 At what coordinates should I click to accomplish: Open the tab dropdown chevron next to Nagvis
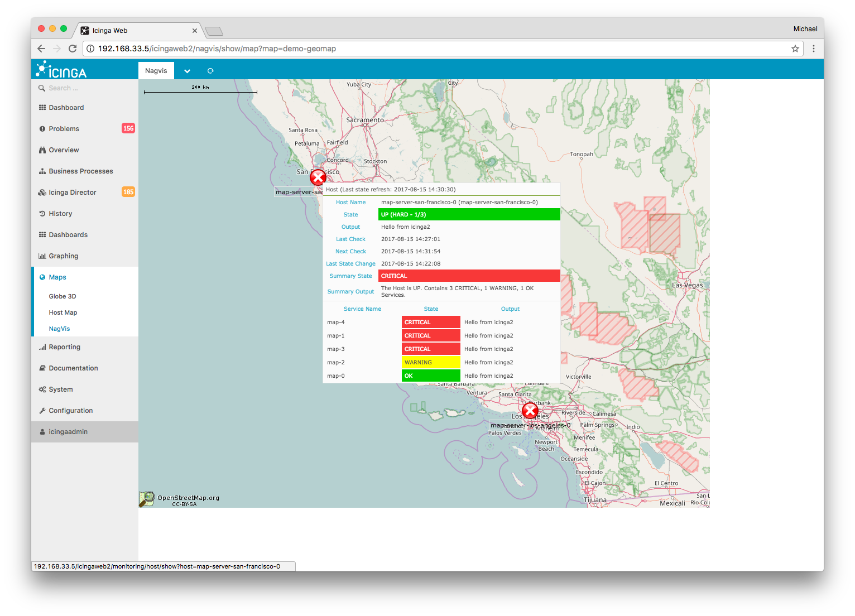[x=187, y=71]
